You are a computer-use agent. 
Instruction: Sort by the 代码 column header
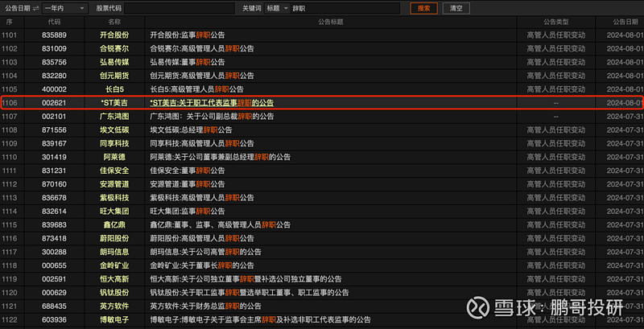click(x=54, y=22)
